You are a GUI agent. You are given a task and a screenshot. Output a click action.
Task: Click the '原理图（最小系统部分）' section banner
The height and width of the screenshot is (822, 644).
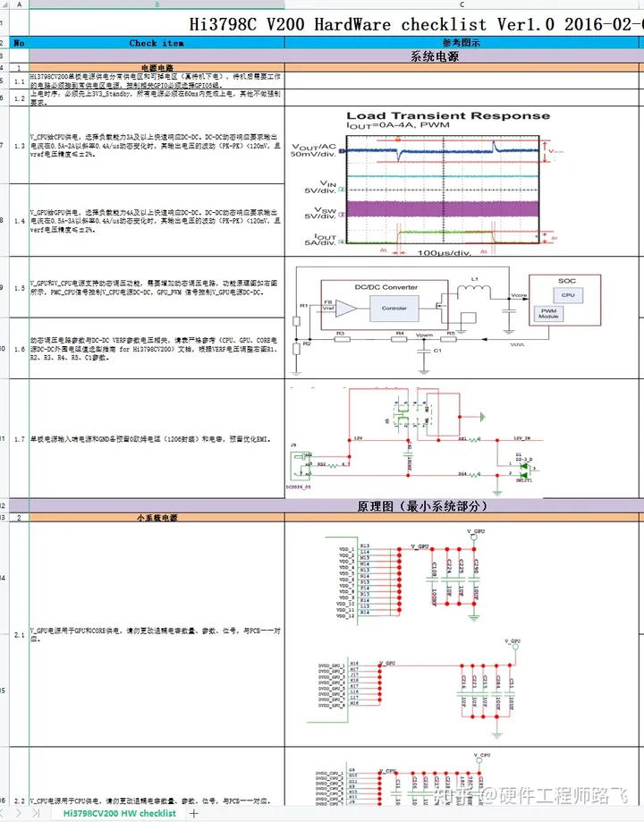[x=422, y=506]
